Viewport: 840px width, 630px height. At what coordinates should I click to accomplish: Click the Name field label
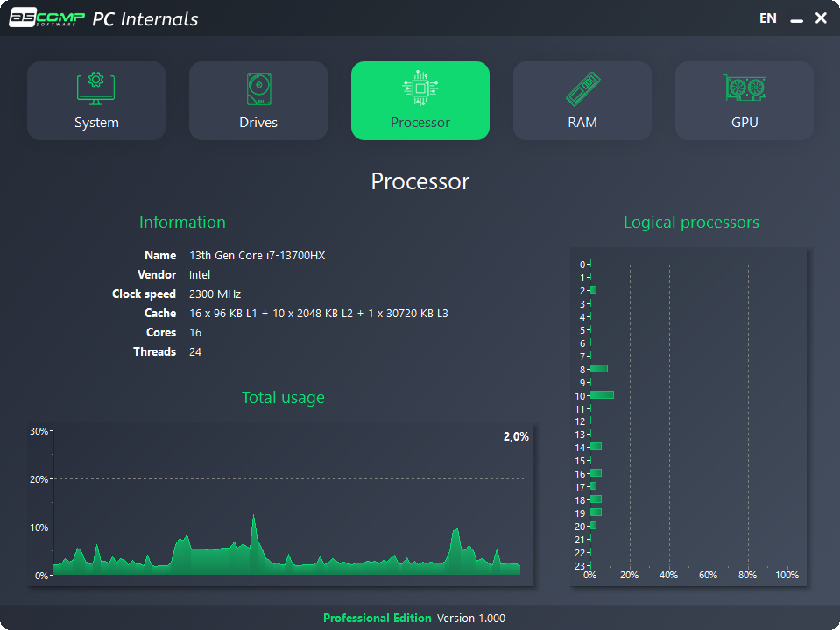160,256
